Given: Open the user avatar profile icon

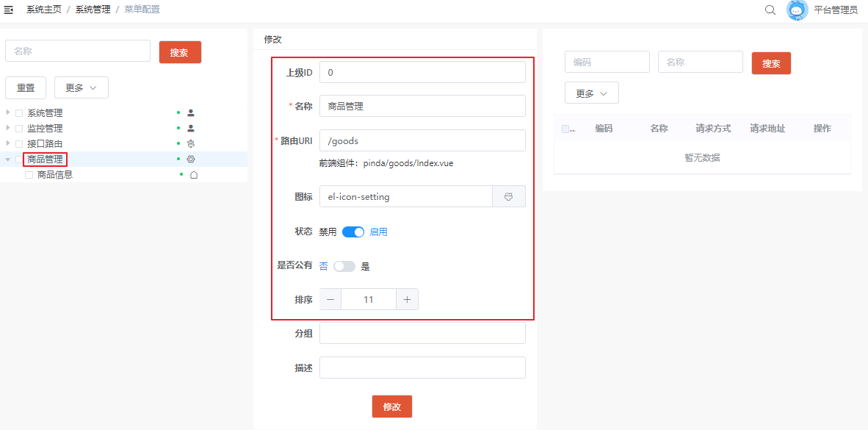Looking at the screenshot, I should click(x=797, y=10).
